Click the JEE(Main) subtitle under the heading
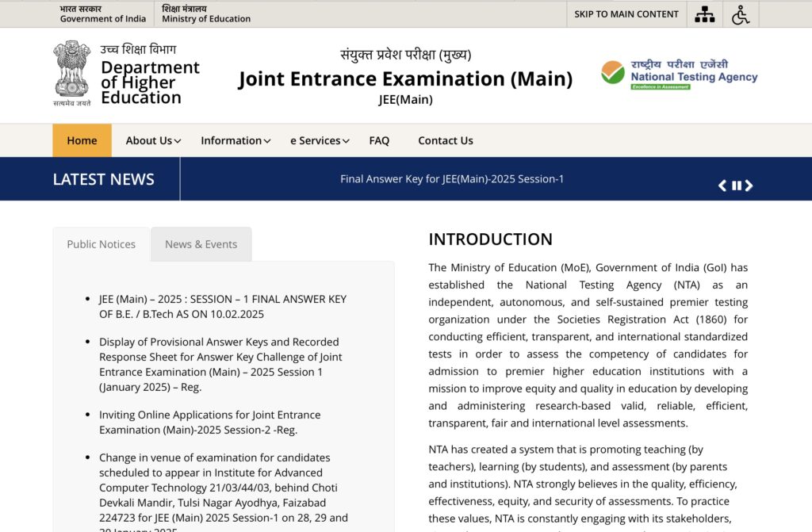This screenshot has width=812, height=532. click(405, 99)
